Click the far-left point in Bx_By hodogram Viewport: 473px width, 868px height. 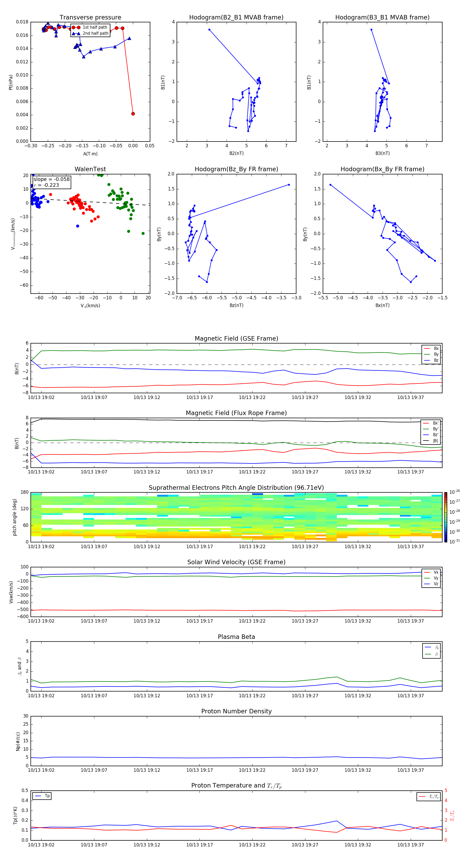(x=330, y=185)
